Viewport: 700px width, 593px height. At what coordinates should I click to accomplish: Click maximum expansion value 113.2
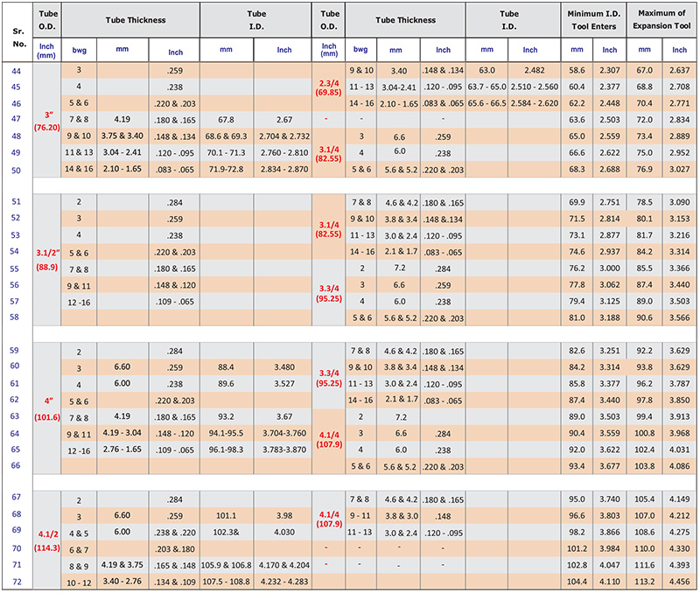tap(644, 582)
